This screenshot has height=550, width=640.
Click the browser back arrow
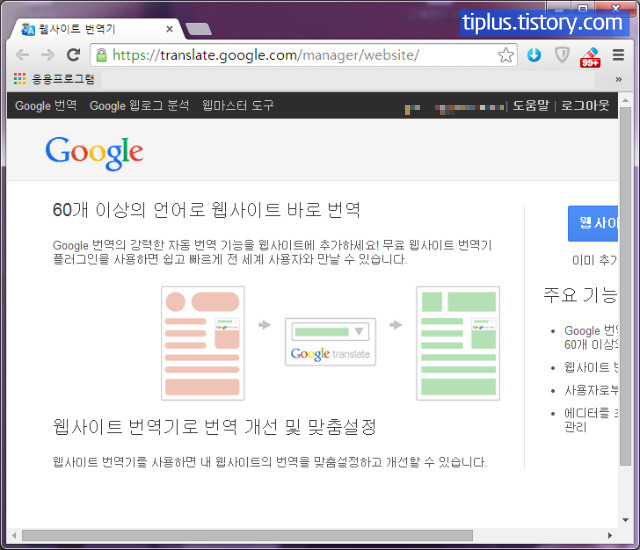(22, 55)
